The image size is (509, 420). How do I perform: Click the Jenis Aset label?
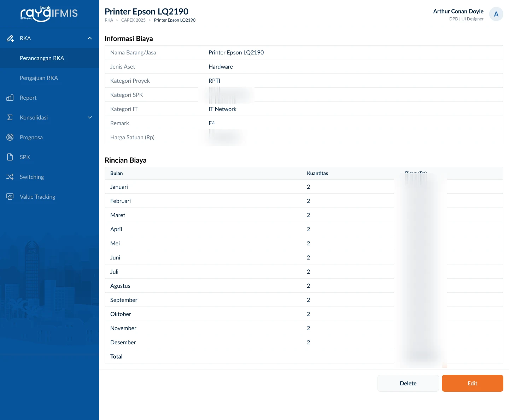[123, 66]
